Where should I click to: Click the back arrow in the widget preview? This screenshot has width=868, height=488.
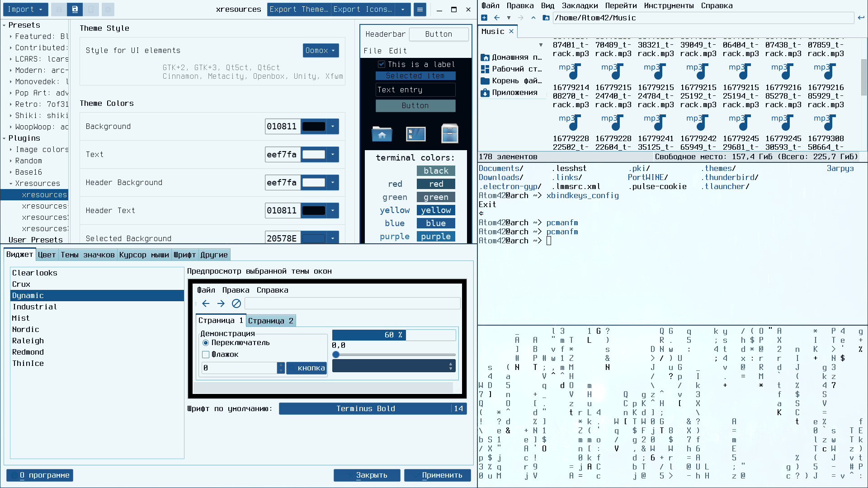tap(206, 303)
